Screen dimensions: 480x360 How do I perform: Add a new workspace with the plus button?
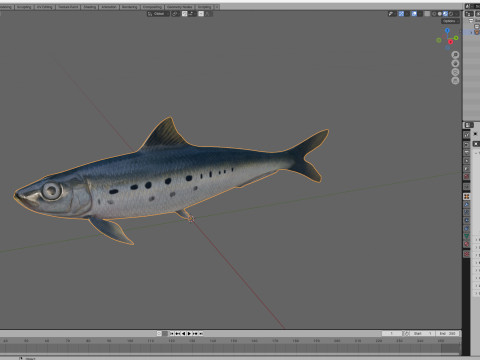[x=217, y=7]
